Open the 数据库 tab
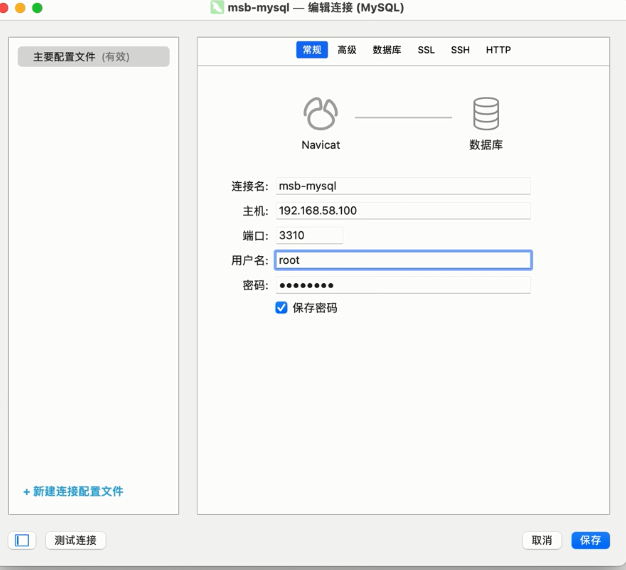The image size is (626, 570). tap(386, 50)
